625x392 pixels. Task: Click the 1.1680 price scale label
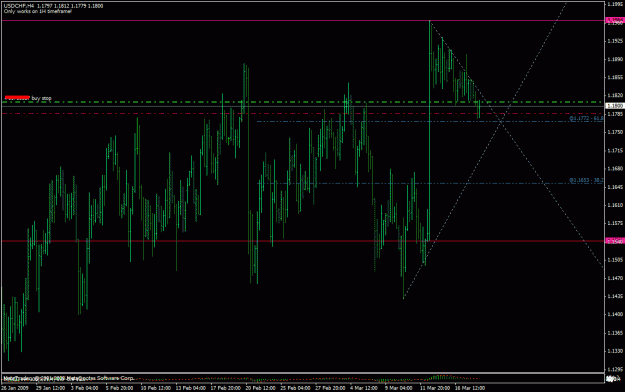coord(615,169)
